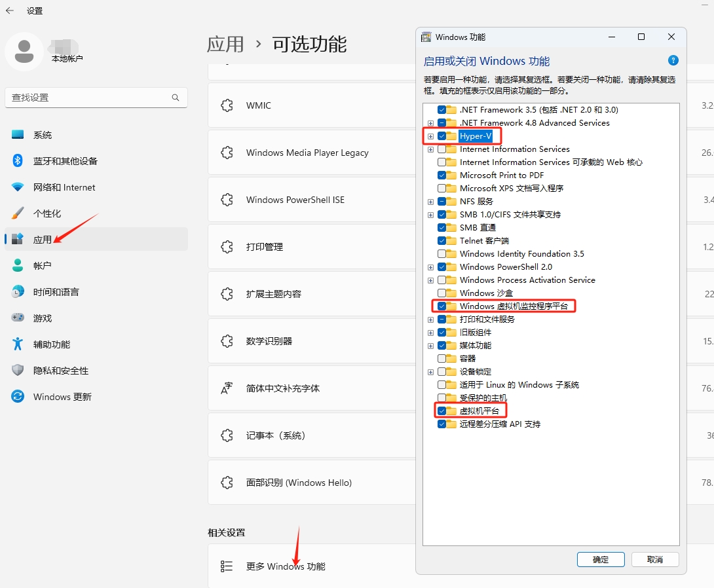The image size is (714, 588).
Task: Close the Windows 功能 dialog
Action: pyautogui.click(x=671, y=37)
